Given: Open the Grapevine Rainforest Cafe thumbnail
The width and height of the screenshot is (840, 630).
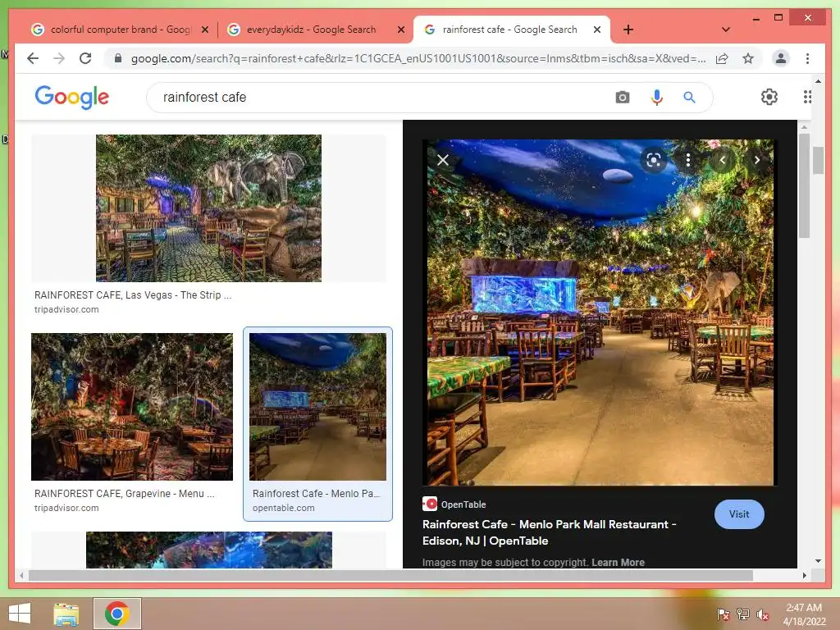Looking at the screenshot, I should [132, 407].
